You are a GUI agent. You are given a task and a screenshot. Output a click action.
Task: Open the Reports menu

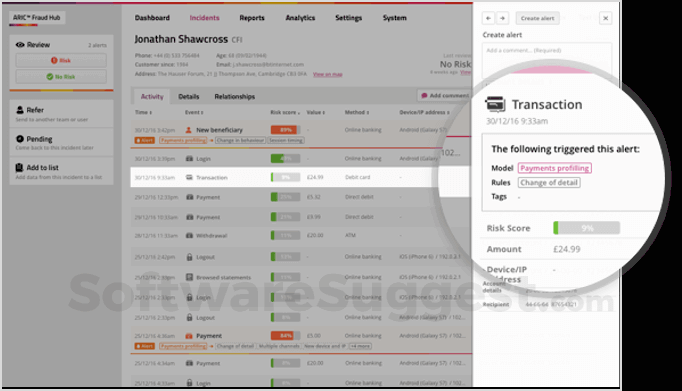(252, 18)
